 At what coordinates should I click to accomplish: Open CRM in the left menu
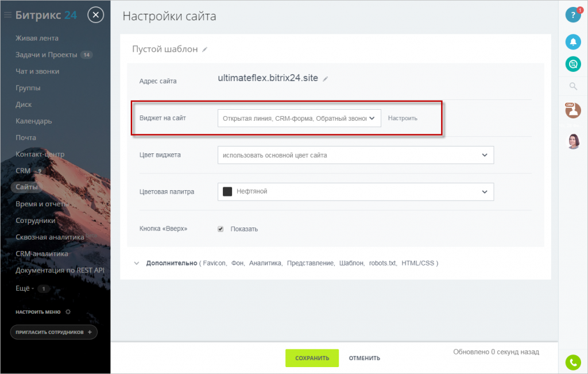[23, 171]
